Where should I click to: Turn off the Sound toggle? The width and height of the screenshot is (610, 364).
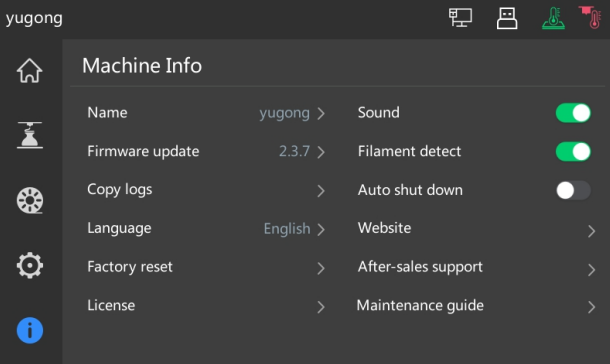(573, 113)
